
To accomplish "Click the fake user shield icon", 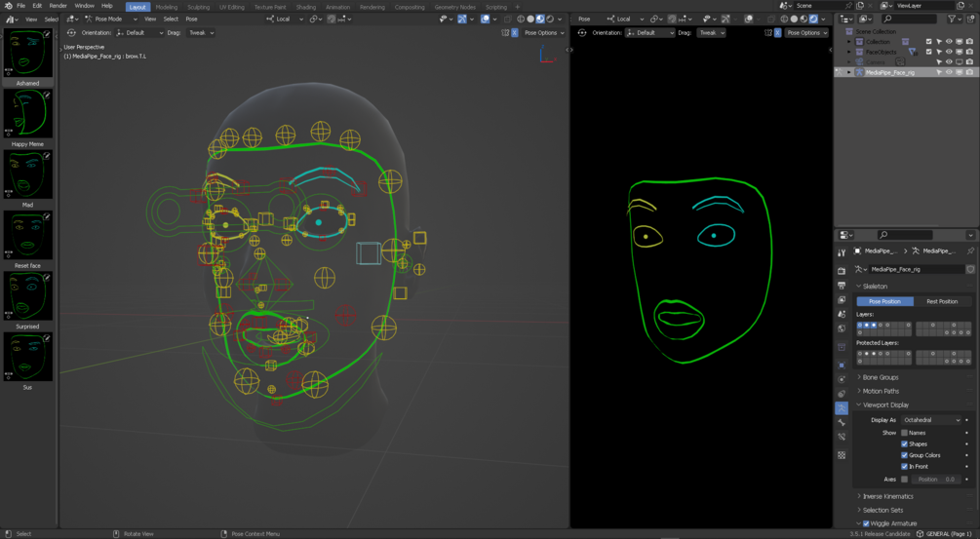I will click(970, 269).
